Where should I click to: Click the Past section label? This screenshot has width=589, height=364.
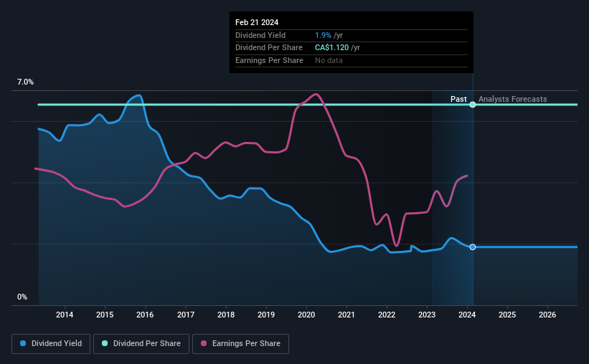(x=458, y=99)
